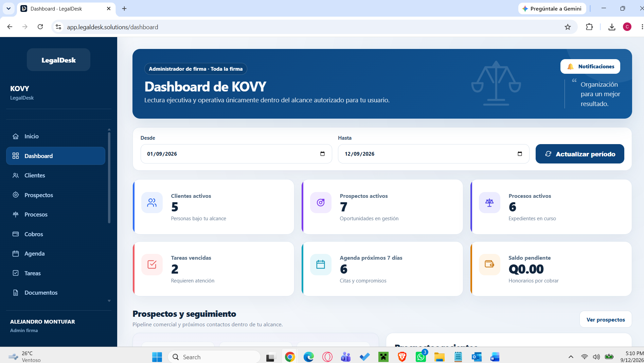The width and height of the screenshot is (644, 363).
Task: Click the Agenda próximos 7 días calendar icon
Action: pyautogui.click(x=321, y=264)
